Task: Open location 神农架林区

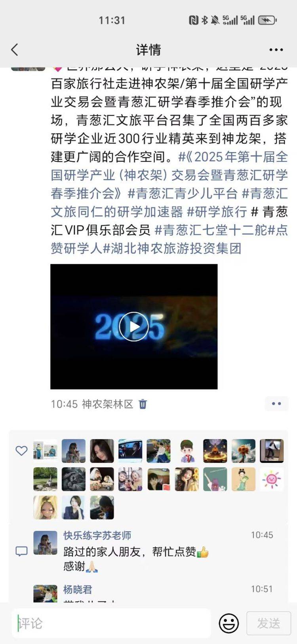Action: tap(107, 404)
